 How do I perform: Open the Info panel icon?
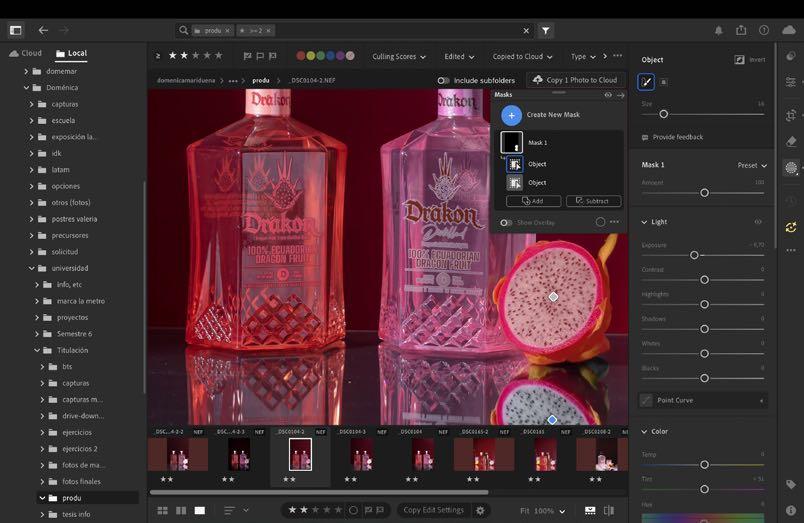[791, 510]
